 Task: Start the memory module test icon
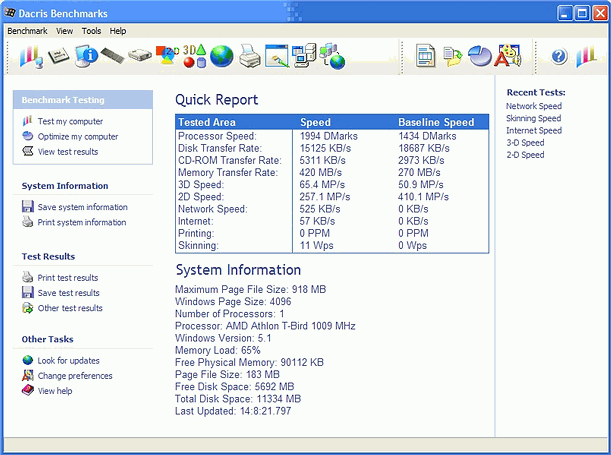(x=112, y=56)
